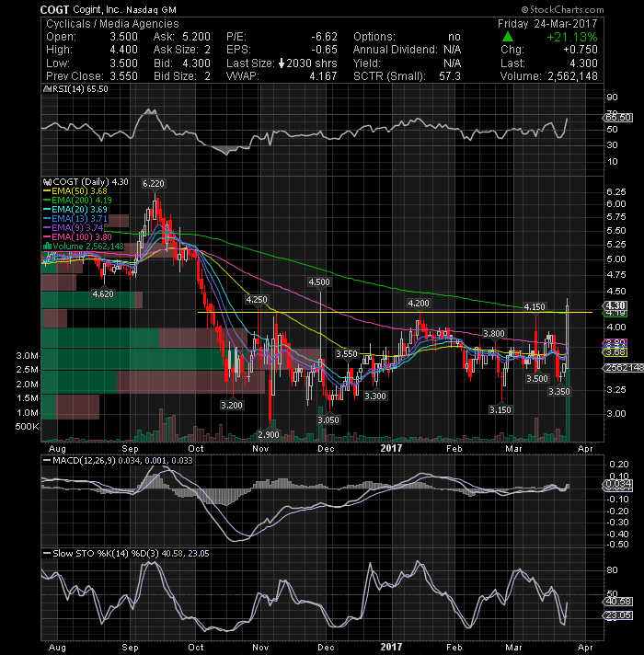Image resolution: width=644 pixels, height=655 pixels.
Task: Click the 65.50 RSI tag on right axis
Action: click(618, 118)
